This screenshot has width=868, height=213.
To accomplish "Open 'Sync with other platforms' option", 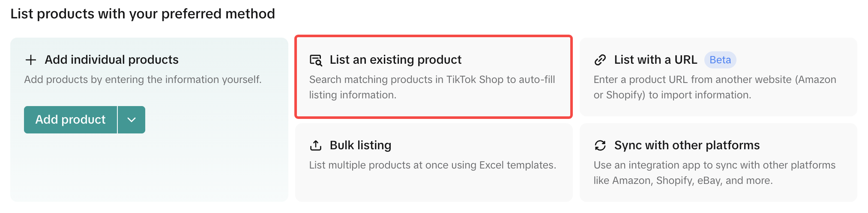I will (x=687, y=145).
